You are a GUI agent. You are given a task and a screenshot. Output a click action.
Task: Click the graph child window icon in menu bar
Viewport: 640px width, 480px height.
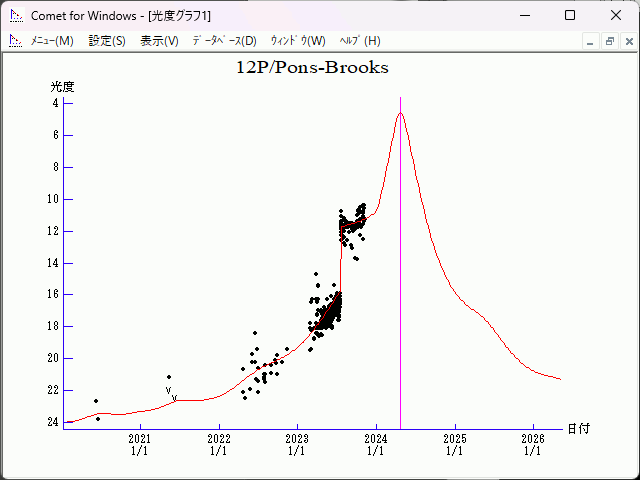click(15, 41)
